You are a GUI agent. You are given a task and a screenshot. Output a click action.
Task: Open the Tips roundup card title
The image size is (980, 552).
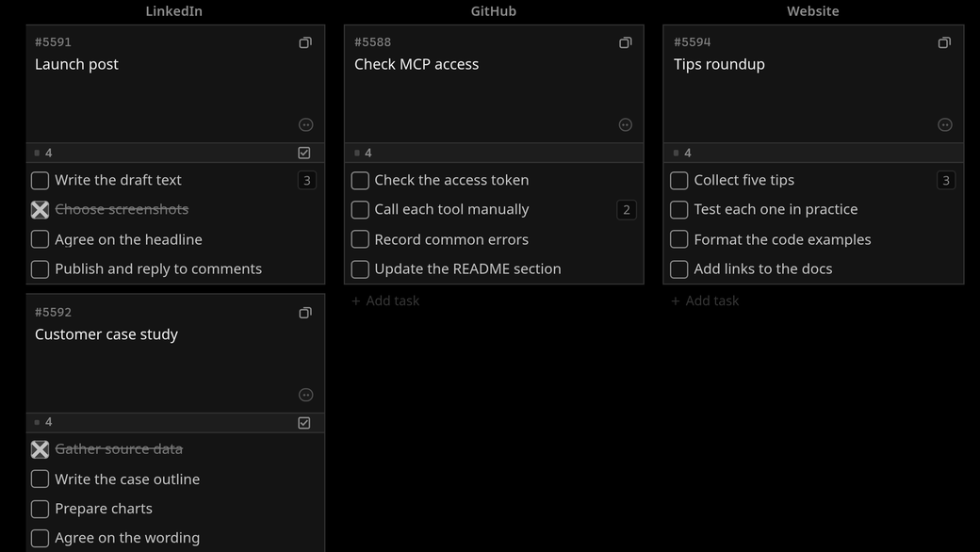tap(719, 64)
